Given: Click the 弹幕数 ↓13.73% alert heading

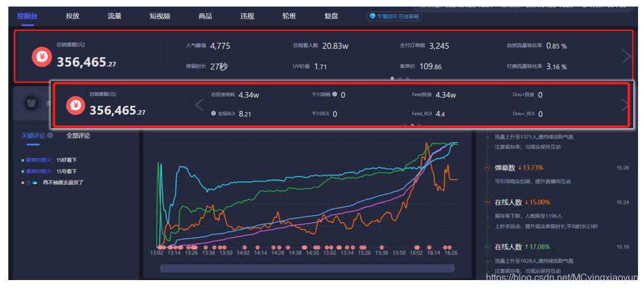Looking at the screenshot, I should 519,167.
